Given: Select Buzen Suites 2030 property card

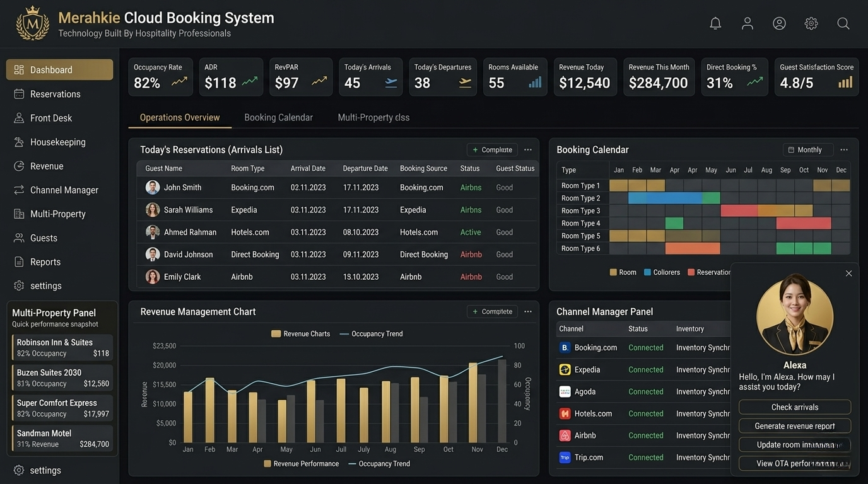Looking at the screenshot, I should [62, 377].
